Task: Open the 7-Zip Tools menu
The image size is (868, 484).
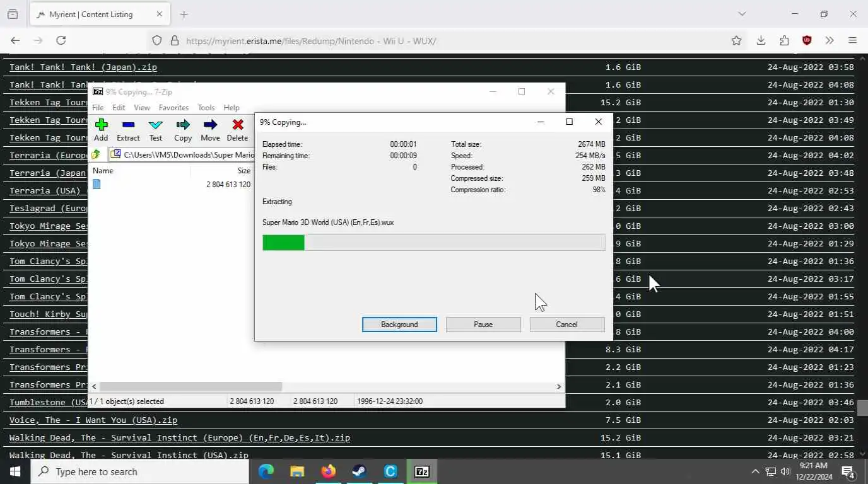Action: tap(206, 108)
